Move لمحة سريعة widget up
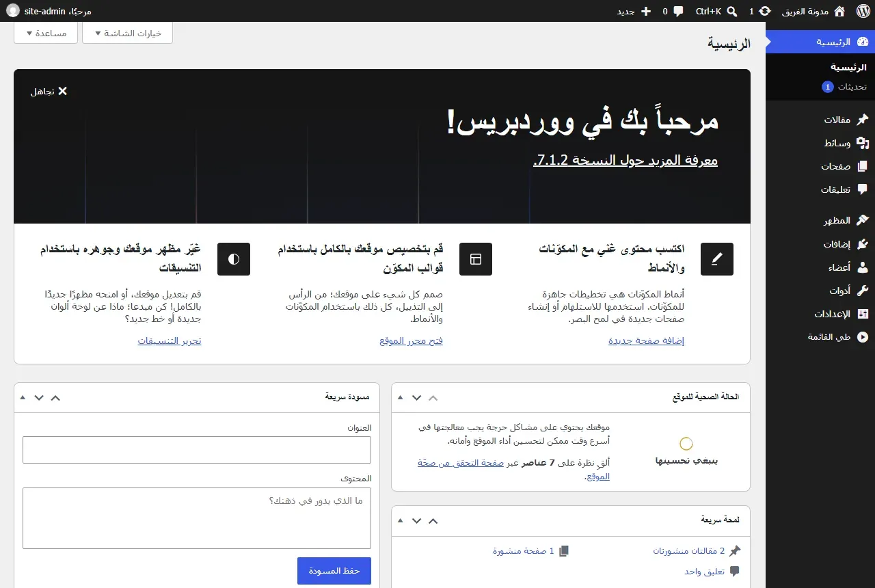 tap(433, 521)
